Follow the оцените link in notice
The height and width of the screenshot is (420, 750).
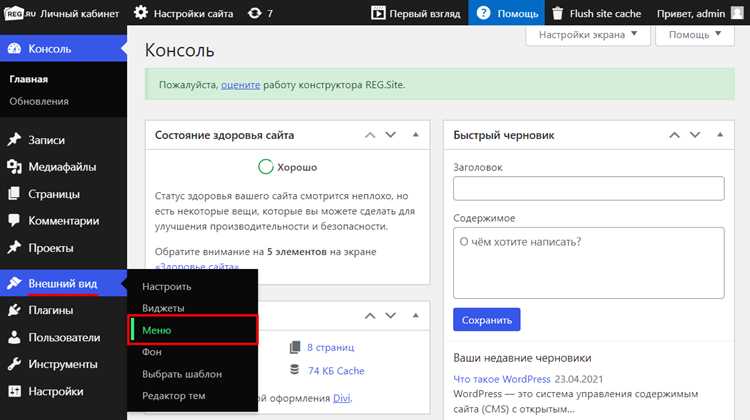pyautogui.click(x=241, y=85)
